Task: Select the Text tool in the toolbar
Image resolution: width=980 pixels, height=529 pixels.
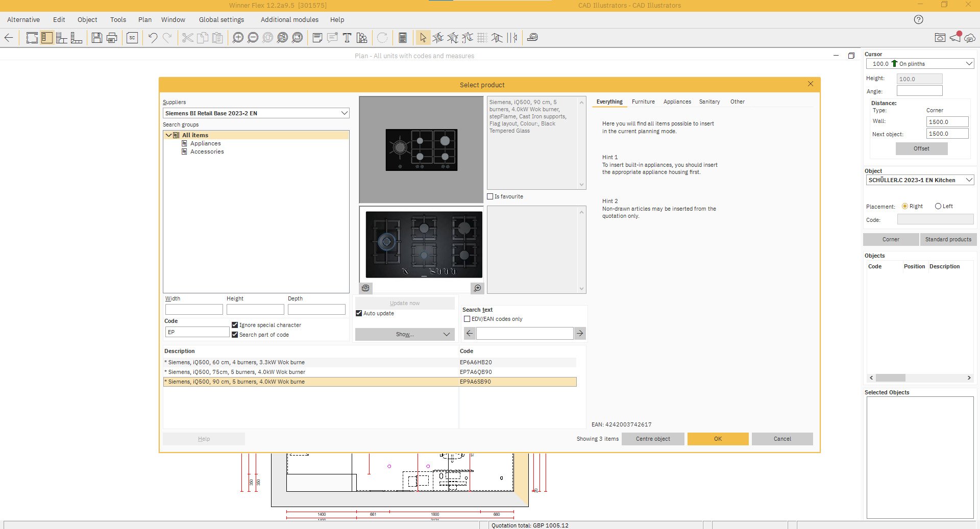Action: 346,37
